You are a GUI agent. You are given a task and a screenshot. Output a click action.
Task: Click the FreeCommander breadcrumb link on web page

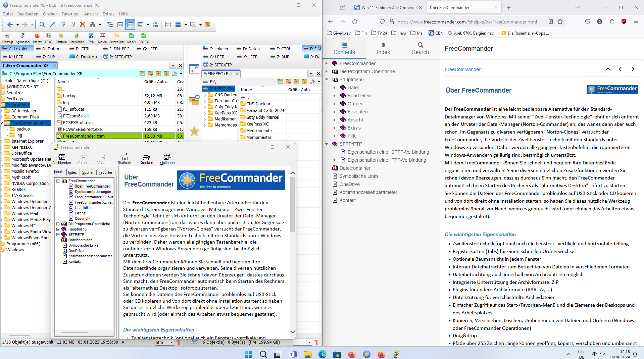coord(462,69)
